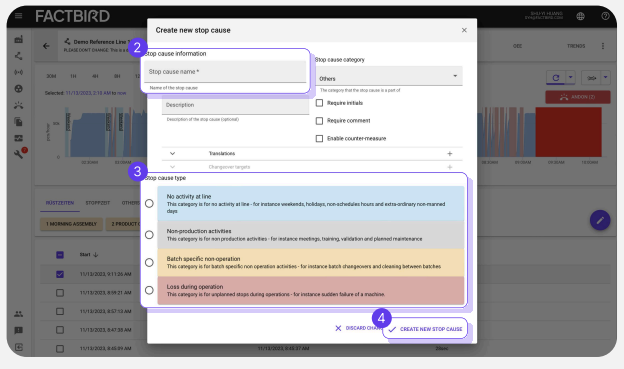Open the wrench tools icon in the sidebar
This screenshot has width=624, height=369.
point(18,154)
